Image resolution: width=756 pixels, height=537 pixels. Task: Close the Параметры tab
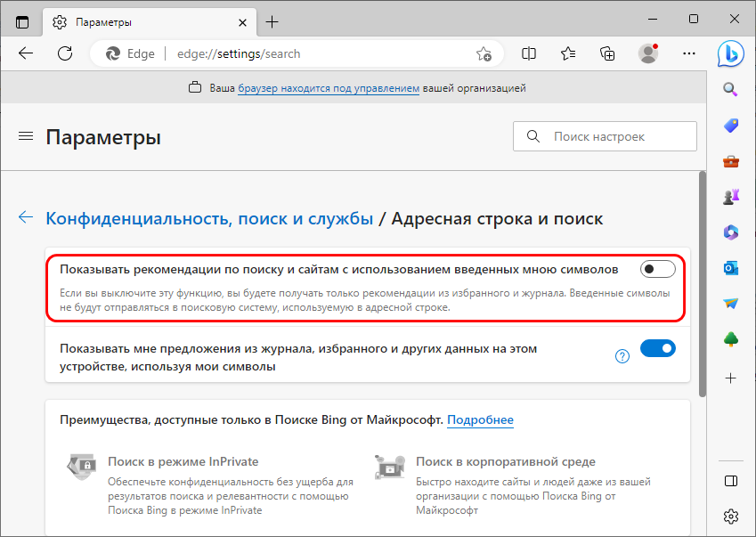click(x=243, y=22)
